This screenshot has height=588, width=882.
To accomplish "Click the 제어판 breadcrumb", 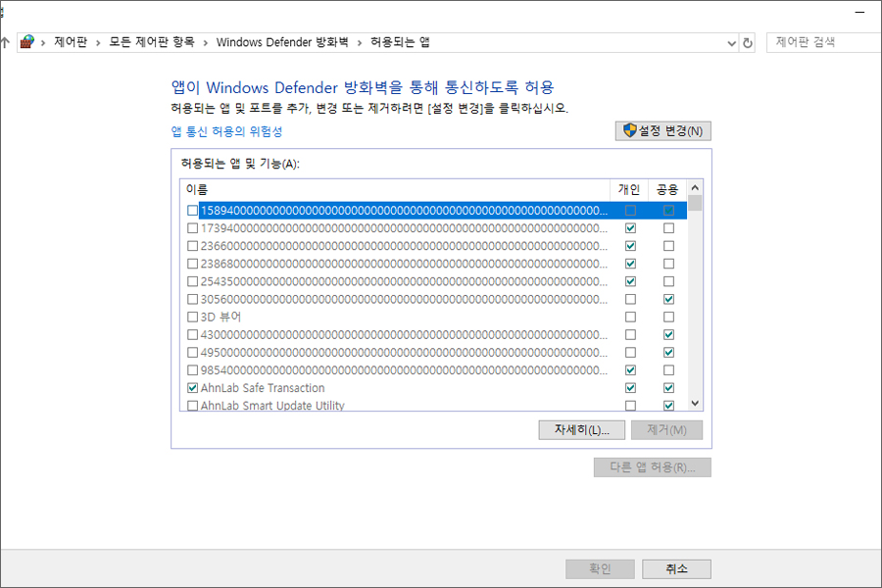I will coord(71,42).
